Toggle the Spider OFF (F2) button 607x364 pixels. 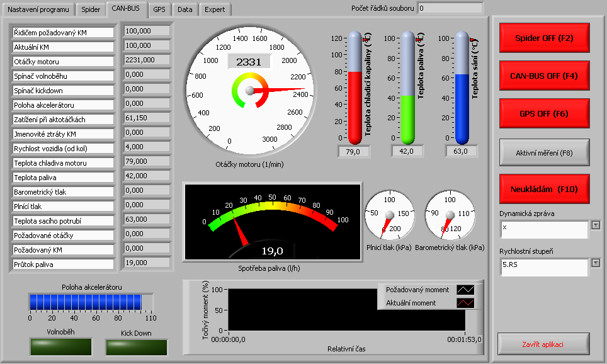coord(544,38)
